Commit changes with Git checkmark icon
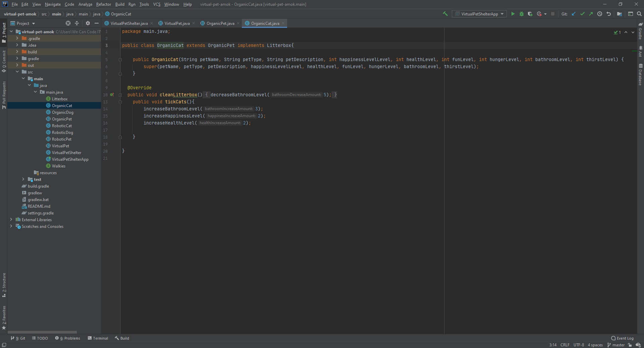The width and height of the screenshot is (644, 348). coord(582,14)
